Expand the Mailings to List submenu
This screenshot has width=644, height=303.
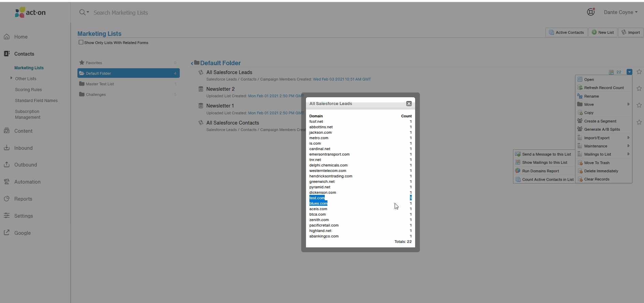point(604,154)
